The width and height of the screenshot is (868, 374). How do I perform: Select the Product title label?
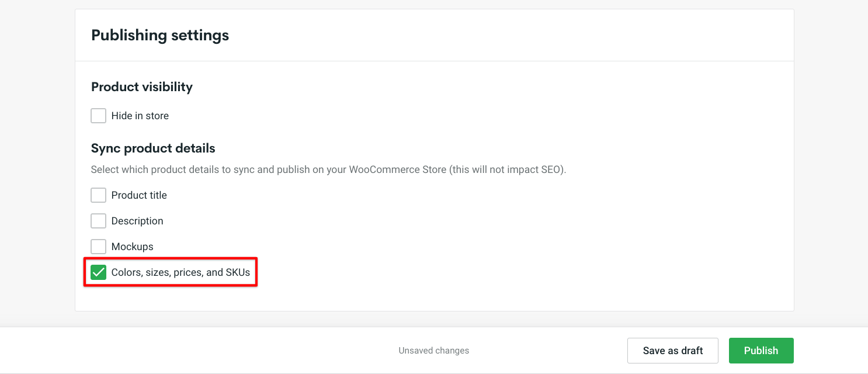pos(139,195)
